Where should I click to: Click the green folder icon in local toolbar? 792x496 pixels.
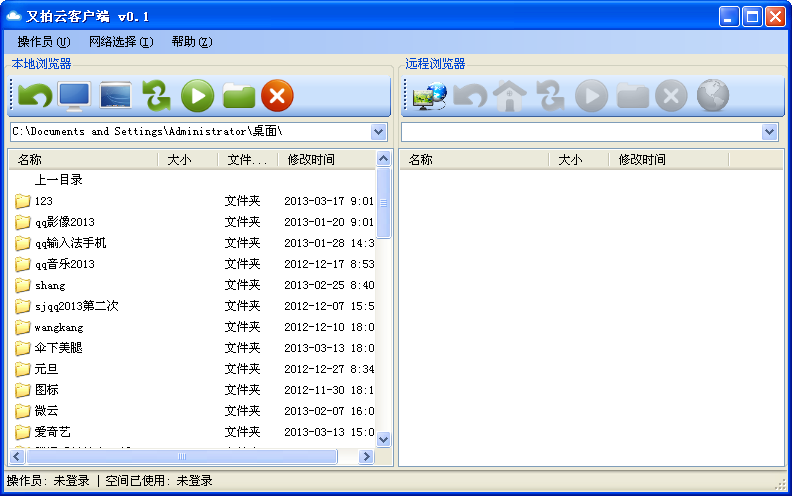pyautogui.click(x=239, y=95)
